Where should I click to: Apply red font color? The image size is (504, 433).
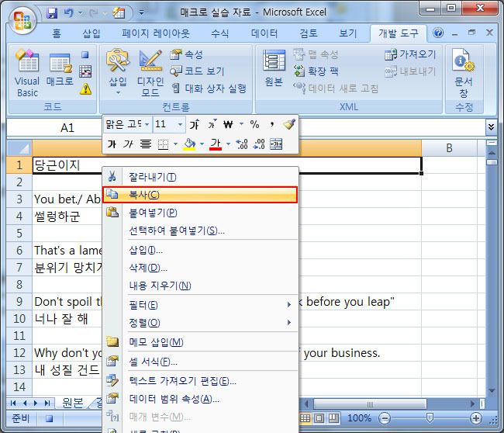click(x=216, y=144)
